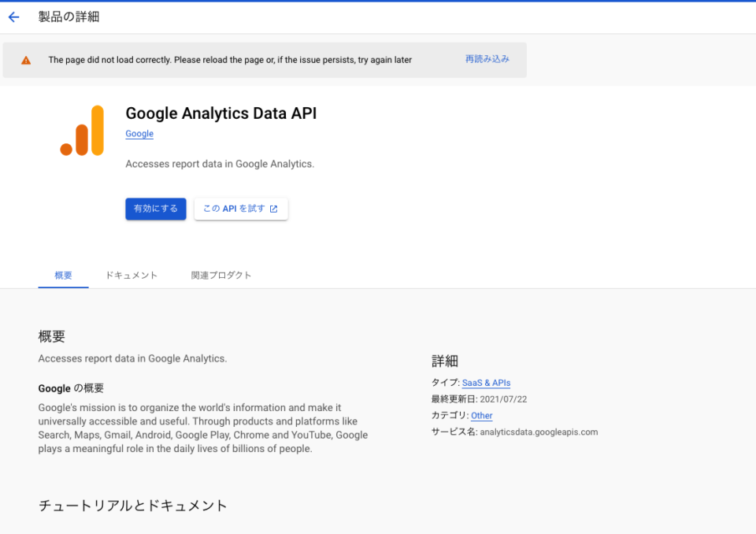Click the external link icon in この API を試す
This screenshot has width=756, height=534.
pos(273,209)
